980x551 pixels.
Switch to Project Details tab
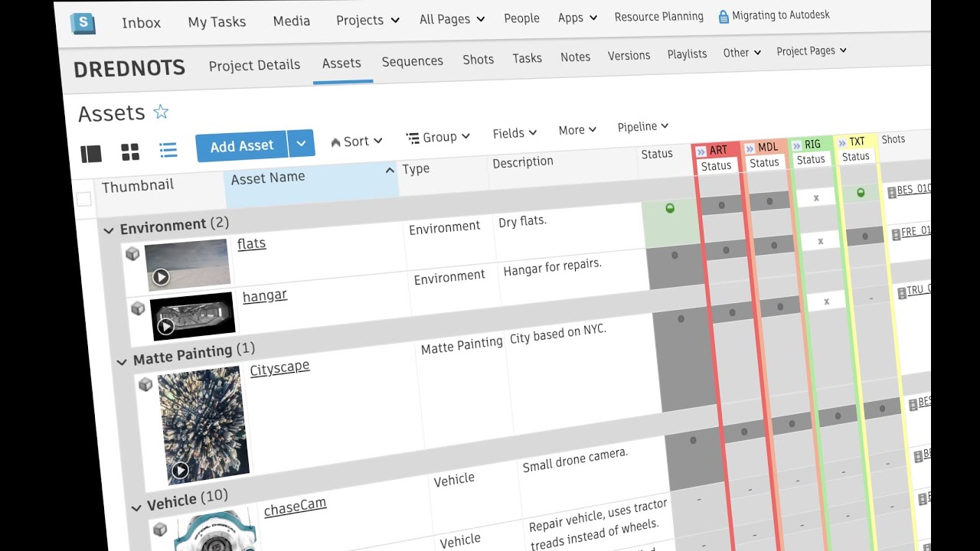point(254,65)
